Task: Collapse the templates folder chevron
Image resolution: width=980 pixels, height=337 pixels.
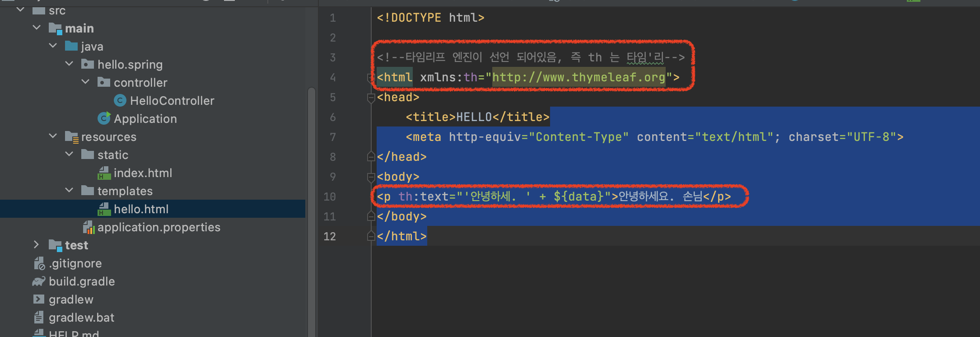Action: pos(69,191)
